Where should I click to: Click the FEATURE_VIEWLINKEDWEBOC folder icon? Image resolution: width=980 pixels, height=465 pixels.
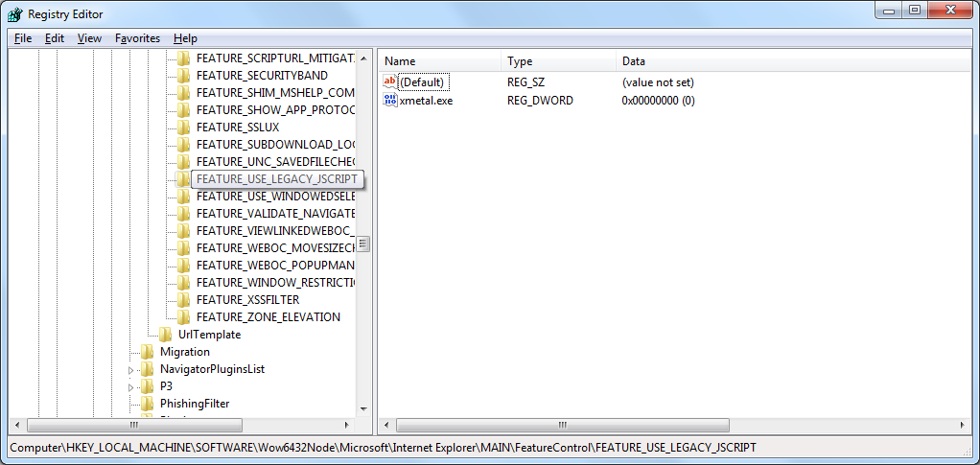tap(183, 231)
